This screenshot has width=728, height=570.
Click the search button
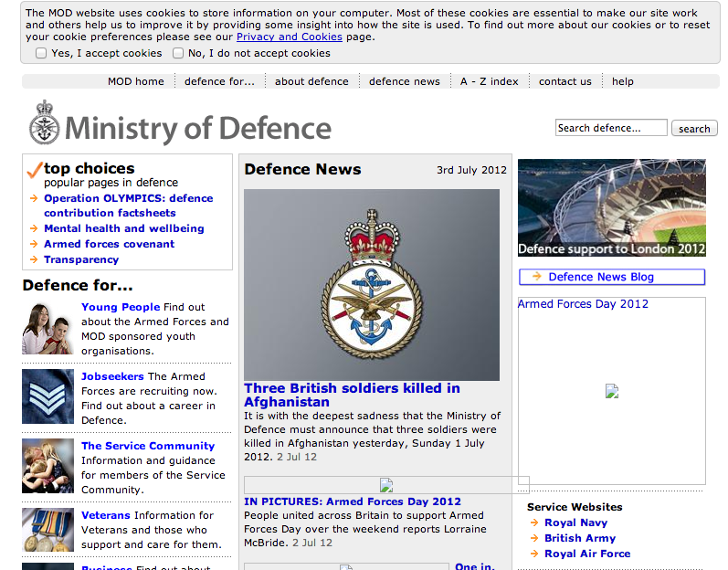tap(694, 128)
